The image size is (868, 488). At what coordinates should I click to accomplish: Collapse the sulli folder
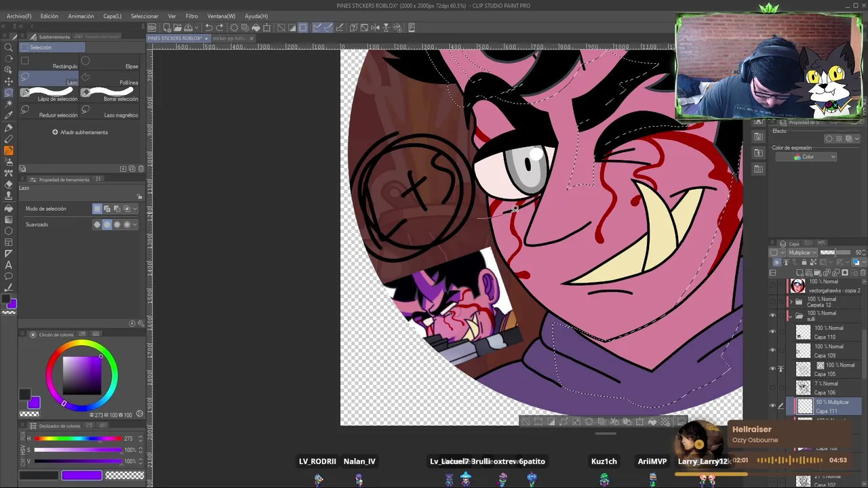click(790, 316)
